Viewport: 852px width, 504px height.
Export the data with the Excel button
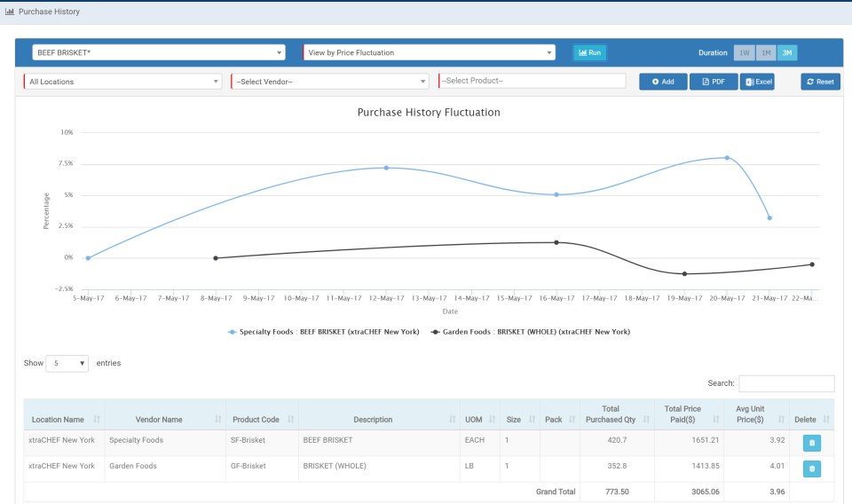tap(757, 82)
